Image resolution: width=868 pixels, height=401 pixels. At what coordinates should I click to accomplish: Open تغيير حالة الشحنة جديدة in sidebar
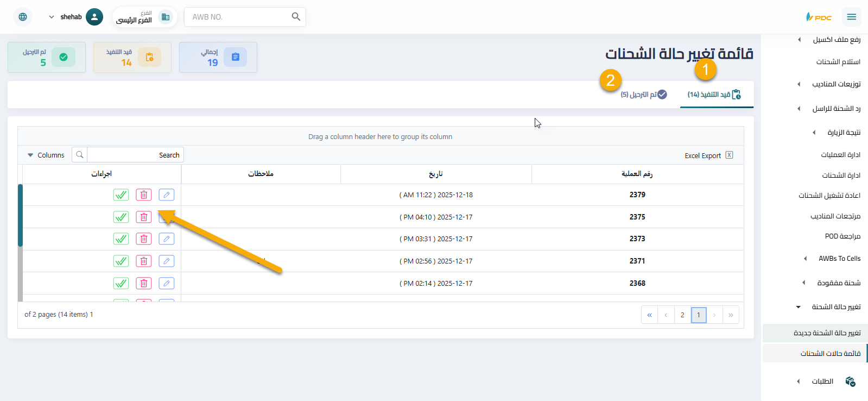click(x=827, y=333)
